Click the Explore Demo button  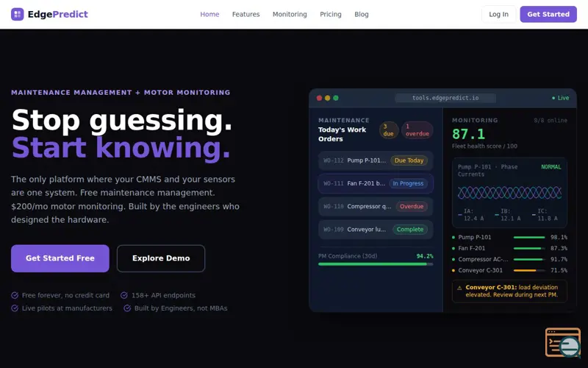161,258
